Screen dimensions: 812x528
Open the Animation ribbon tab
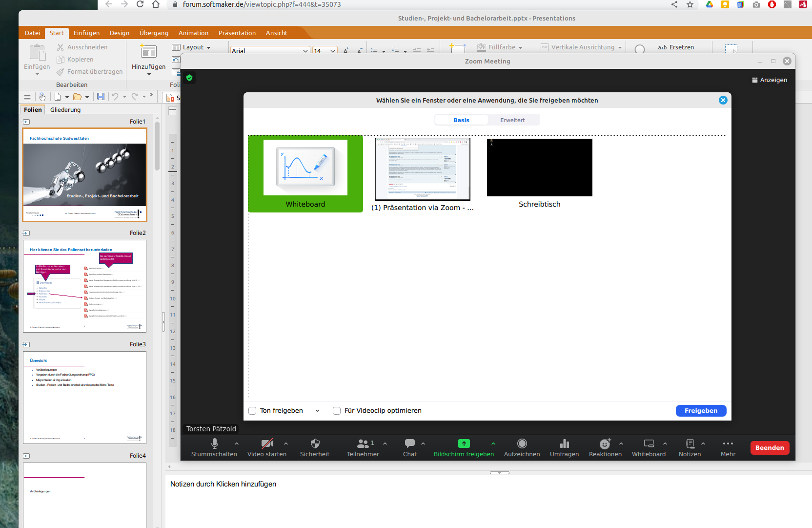click(x=193, y=33)
